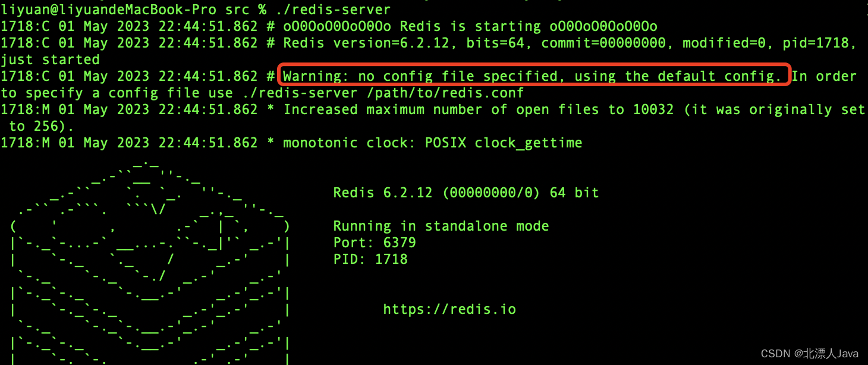The image size is (868, 365).
Task: Click the 'Port: 6379' line
Action: coord(375,243)
